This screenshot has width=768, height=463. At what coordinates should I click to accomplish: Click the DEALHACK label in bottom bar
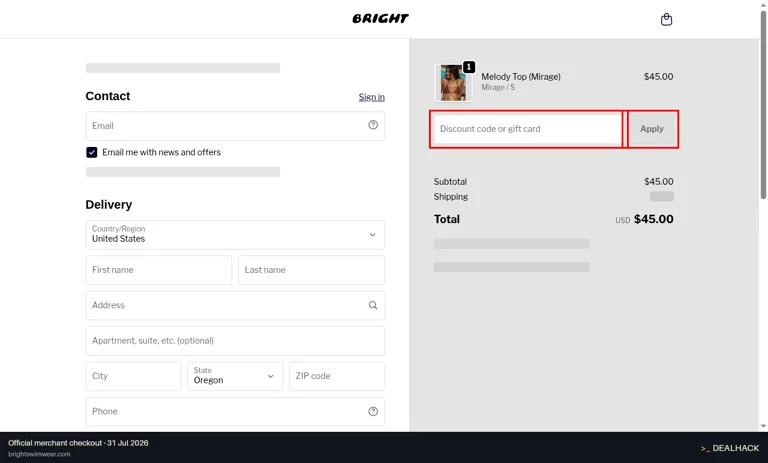[x=730, y=448]
